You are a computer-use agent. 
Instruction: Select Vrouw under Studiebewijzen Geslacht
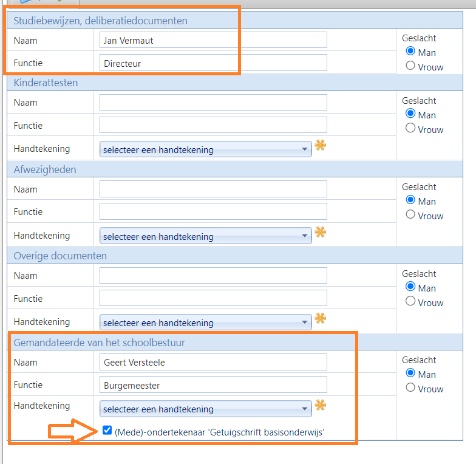pyautogui.click(x=410, y=66)
